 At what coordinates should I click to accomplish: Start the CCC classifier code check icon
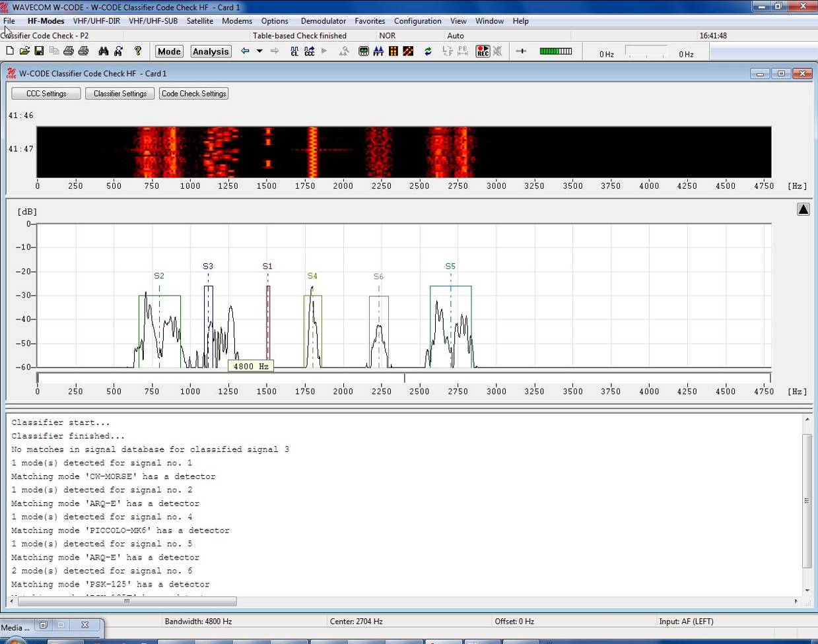[x=309, y=51]
